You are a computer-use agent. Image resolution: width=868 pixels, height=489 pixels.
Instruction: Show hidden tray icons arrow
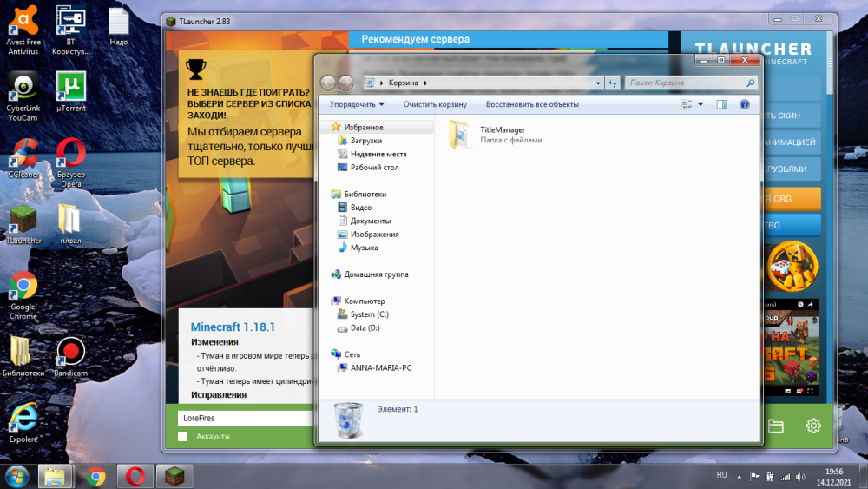click(x=739, y=476)
